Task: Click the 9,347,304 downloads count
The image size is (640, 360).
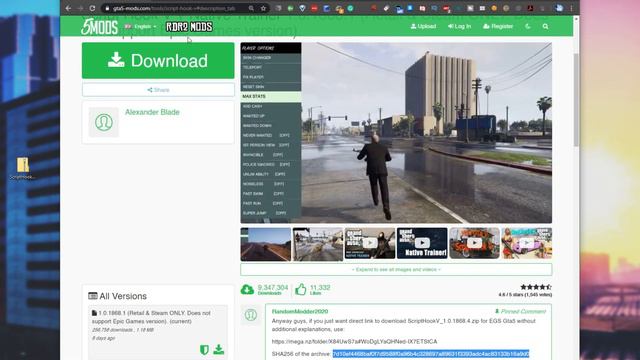Action: 273,287
